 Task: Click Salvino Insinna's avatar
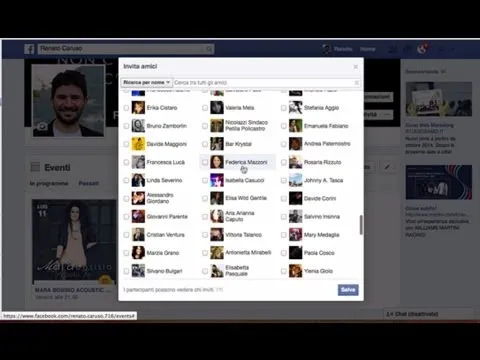point(295,217)
